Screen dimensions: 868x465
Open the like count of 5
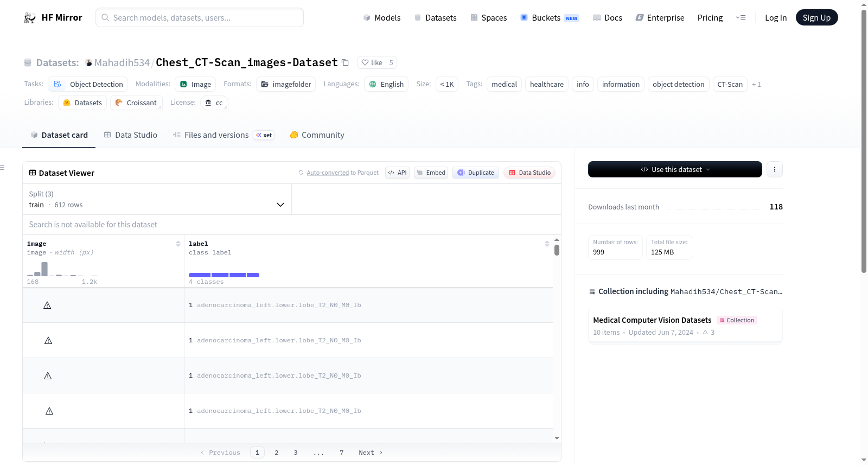391,62
